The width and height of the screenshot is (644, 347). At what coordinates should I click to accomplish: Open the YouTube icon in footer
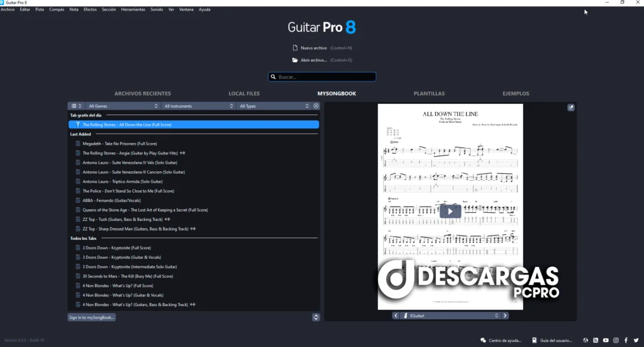(606, 340)
